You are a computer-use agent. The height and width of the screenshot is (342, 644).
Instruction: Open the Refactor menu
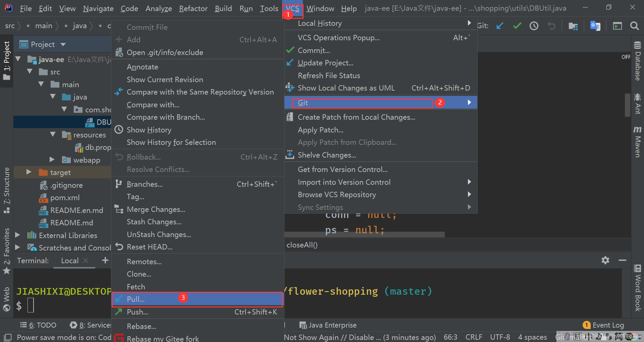click(x=193, y=8)
